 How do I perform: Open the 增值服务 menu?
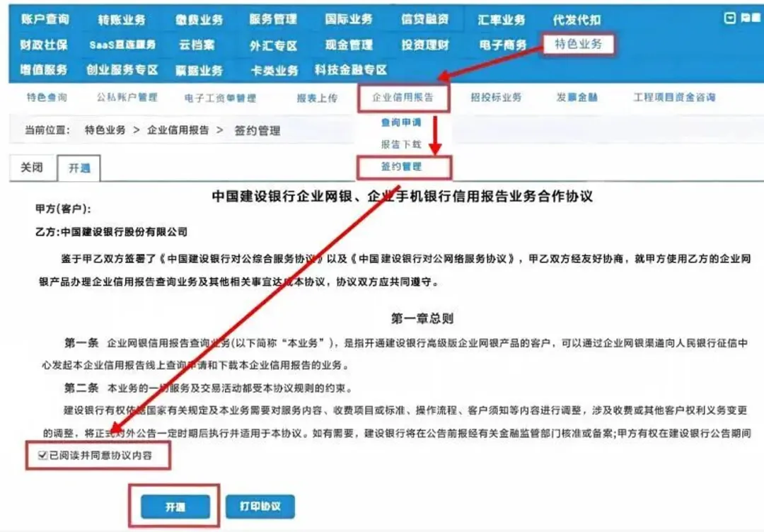coord(44,69)
